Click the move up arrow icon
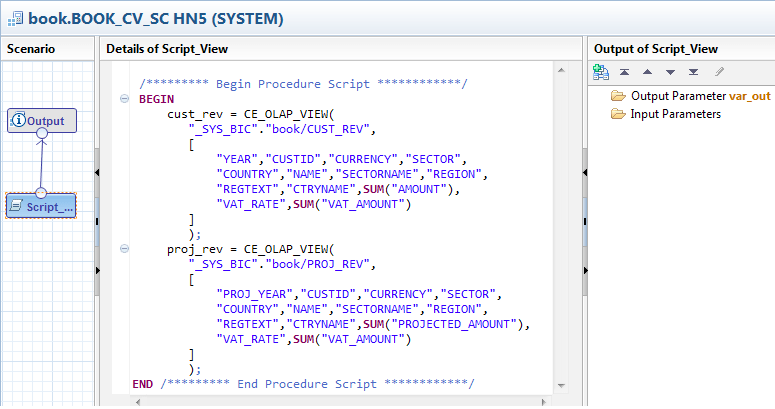The image size is (775, 409). [647, 72]
